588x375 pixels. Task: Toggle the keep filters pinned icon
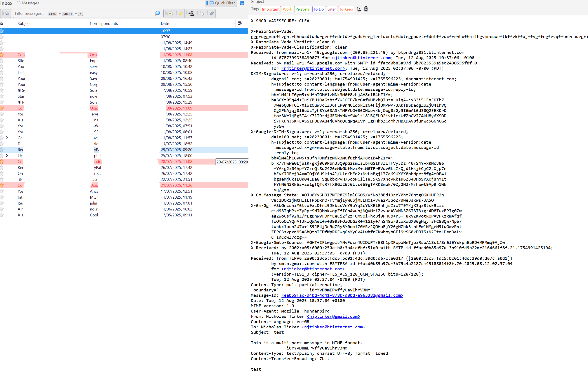(7, 13)
